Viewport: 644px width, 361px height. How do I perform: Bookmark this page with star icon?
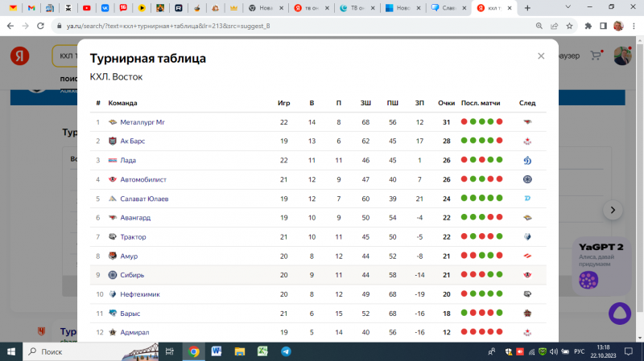(568, 26)
